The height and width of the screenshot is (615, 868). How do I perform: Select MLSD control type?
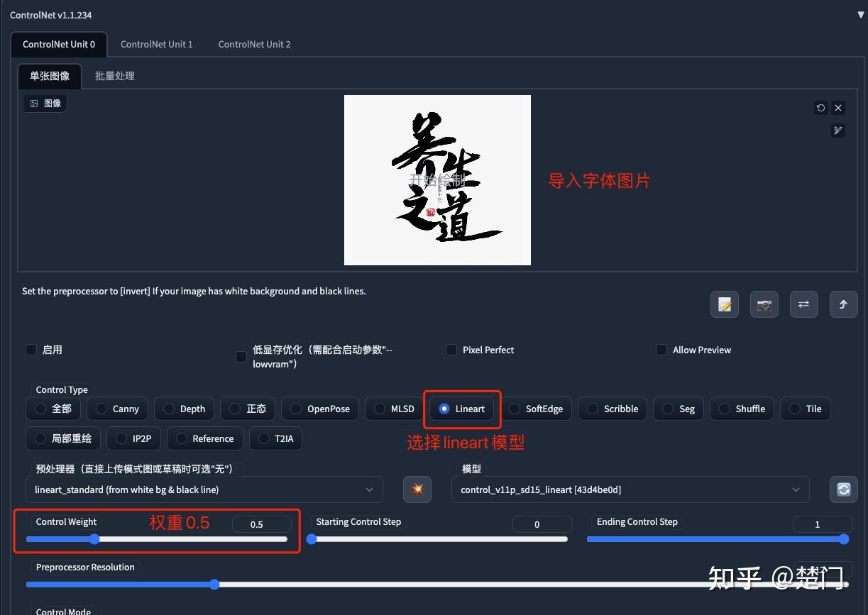click(394, 409)
